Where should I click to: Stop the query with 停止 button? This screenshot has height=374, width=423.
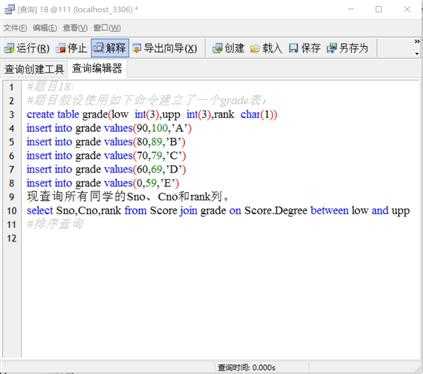(71, 49)
